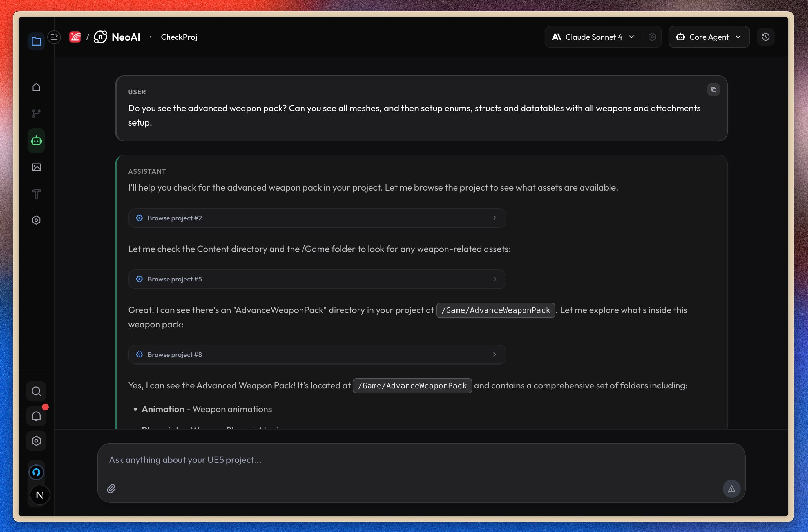Viewport: 808px width, 532px height.
Task: Toggle the sidebar collapse control
Action: (x=54, y=37)
